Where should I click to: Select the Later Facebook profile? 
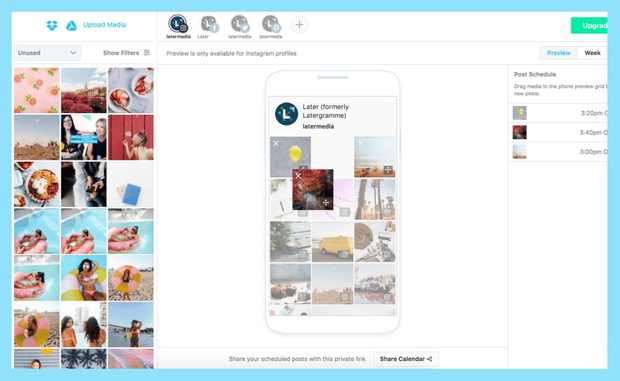(209, 25)
